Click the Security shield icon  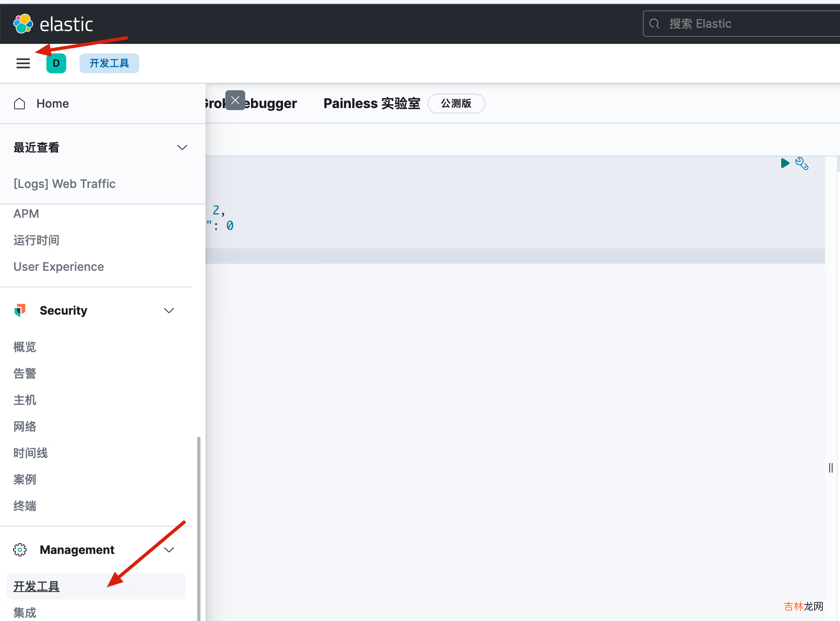pos(20,310)
